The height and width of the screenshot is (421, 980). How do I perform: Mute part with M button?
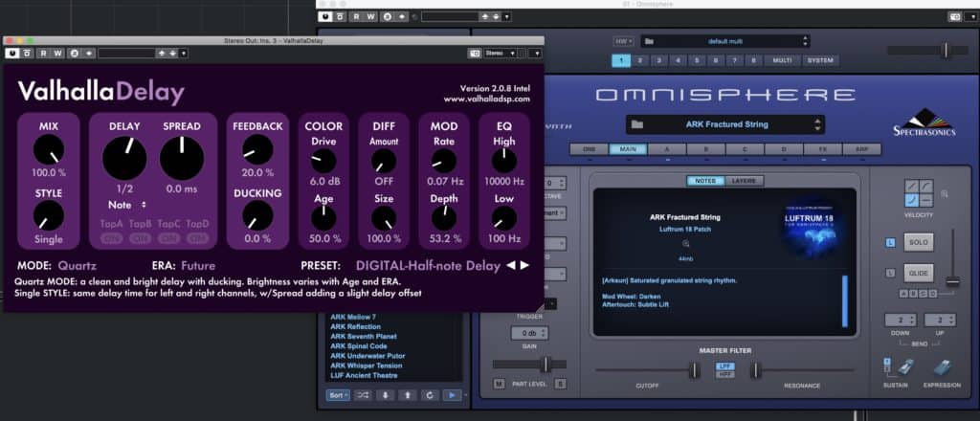[499, 384]
